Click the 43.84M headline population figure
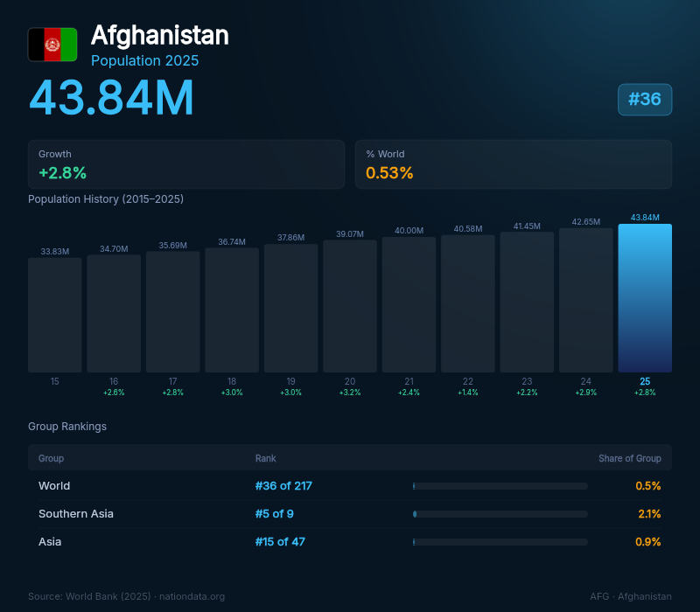This screenshot has width=700, height=612. coord(112,98)
